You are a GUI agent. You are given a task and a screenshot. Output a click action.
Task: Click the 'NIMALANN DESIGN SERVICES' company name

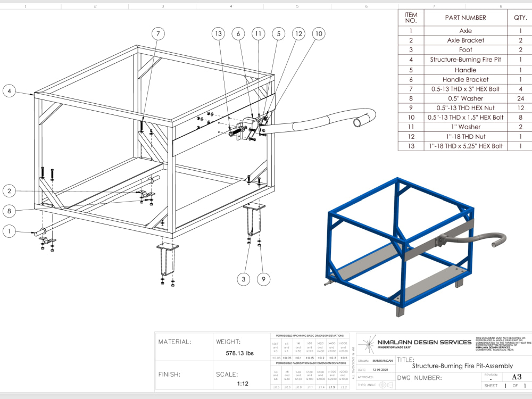425,342
